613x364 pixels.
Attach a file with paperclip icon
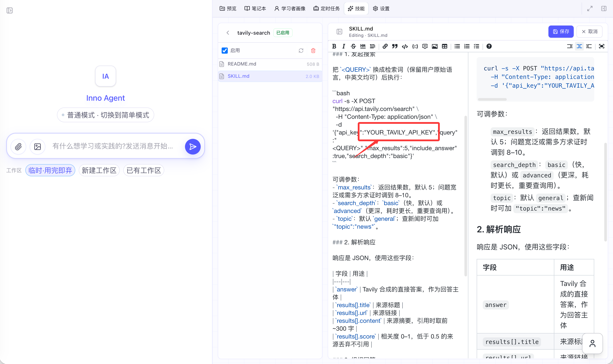[18, 147]
